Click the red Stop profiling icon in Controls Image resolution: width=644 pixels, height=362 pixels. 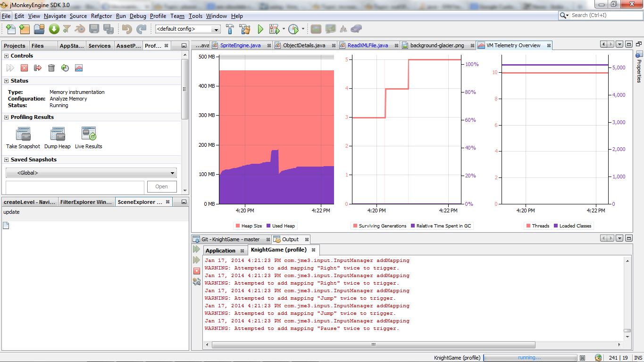click(24, 68)
